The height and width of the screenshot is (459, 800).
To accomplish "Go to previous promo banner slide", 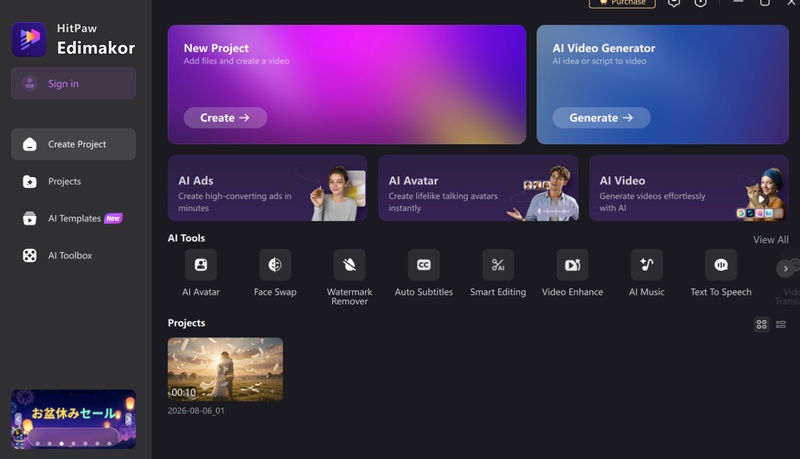I will click(x=18, y=419).
